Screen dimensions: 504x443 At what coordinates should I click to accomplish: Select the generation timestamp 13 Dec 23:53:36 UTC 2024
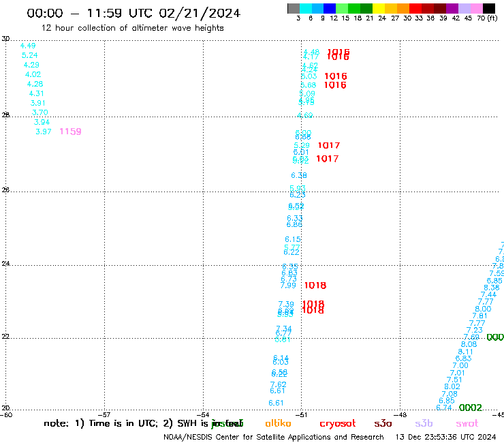[x=446, y=437]
